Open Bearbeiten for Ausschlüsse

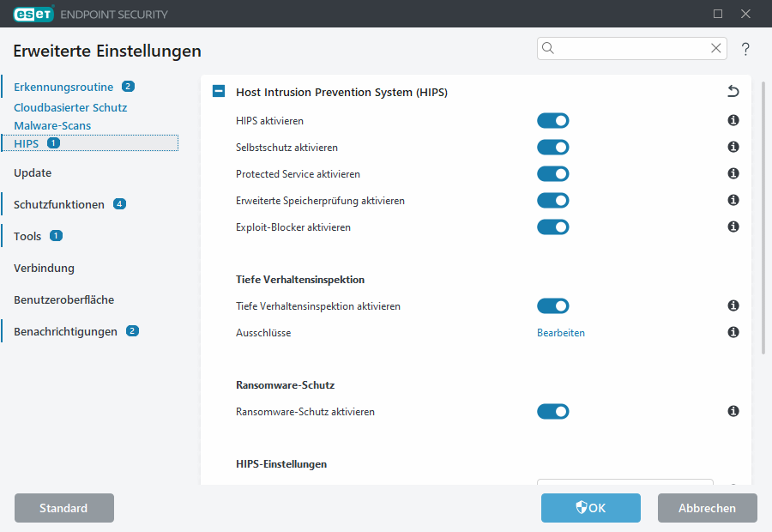tap(561, 332)
